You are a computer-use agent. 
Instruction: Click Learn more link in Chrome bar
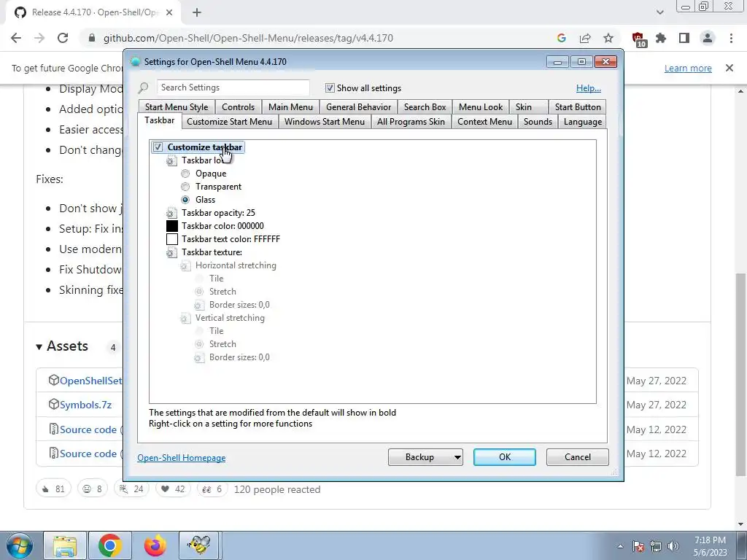(x=688, y=68)
